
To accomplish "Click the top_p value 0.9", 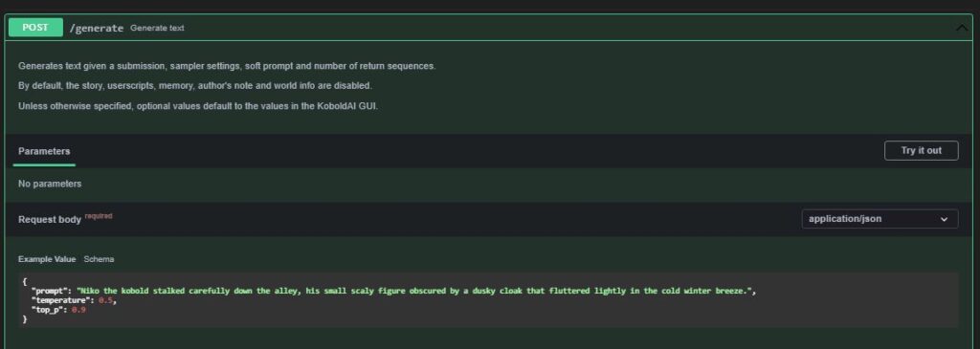I will pyautogui.click(x=78, y=311).
